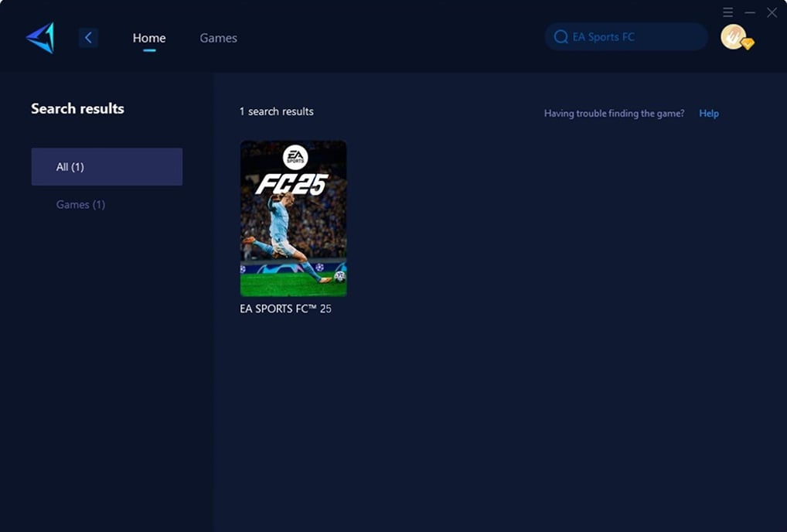Image resolution: width=787 pixels, height=532 pixels.
Task: Open the user profile avatar
Action: pos(733,36)
